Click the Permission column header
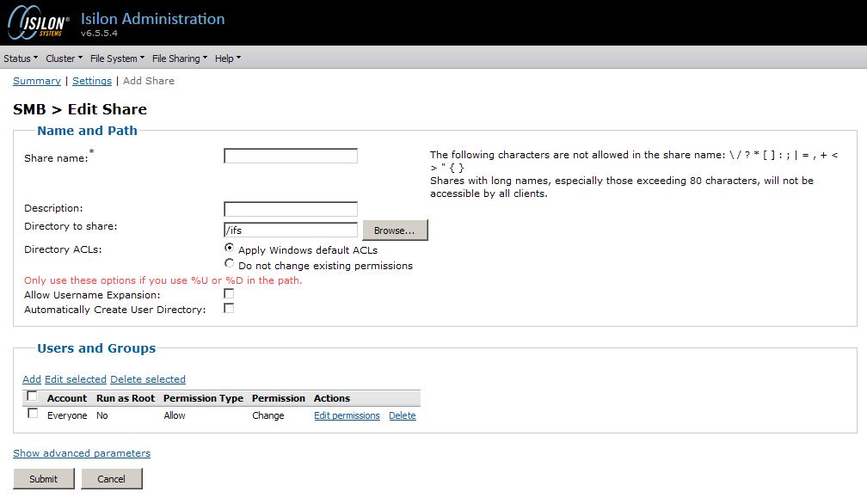 tap(278, 398)
